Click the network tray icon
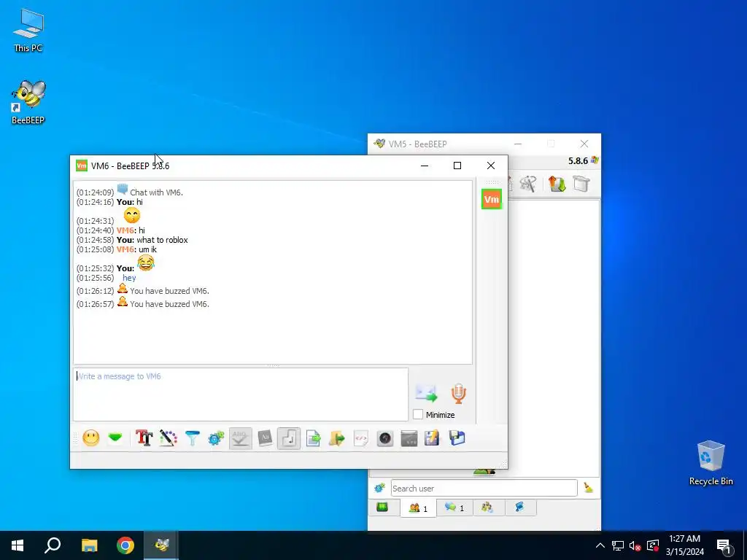The image size is (747, 560). (x=618, y=545)
